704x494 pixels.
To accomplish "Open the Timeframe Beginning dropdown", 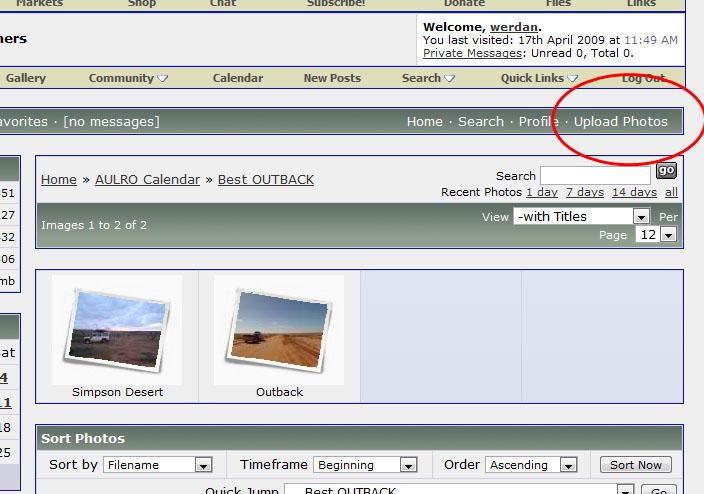I will click(408, 465).
